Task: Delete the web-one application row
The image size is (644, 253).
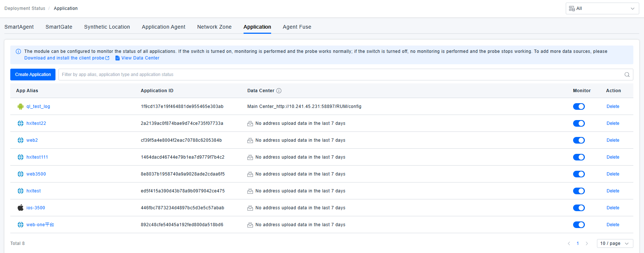Action: pos(612,225)
